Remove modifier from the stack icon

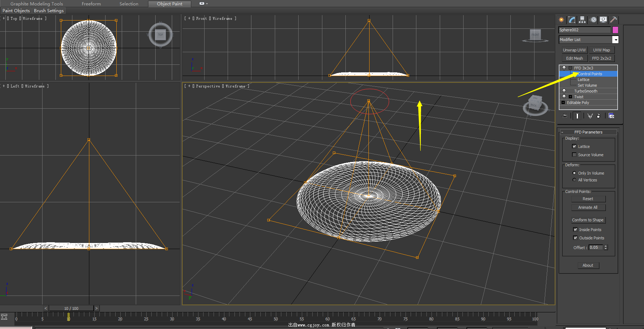pyautogui.click(x=599, y=116)
